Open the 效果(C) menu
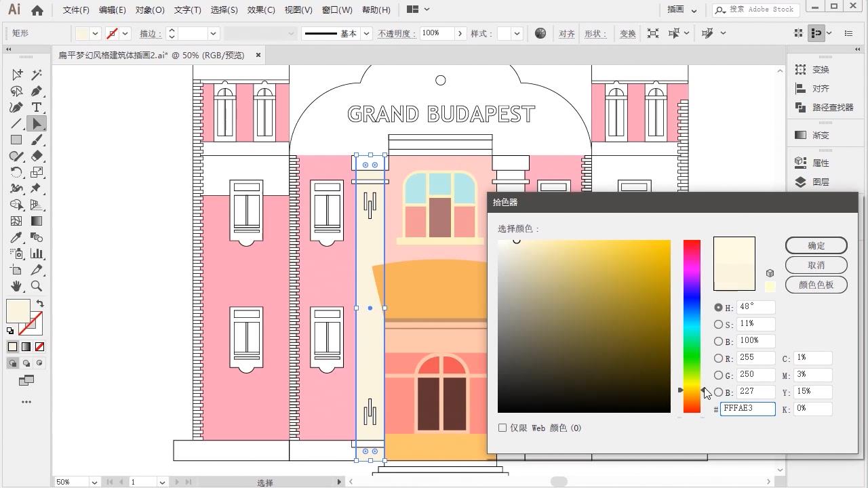Image resolution: width=868 pixels, height=488 pixels. [261, 10]
